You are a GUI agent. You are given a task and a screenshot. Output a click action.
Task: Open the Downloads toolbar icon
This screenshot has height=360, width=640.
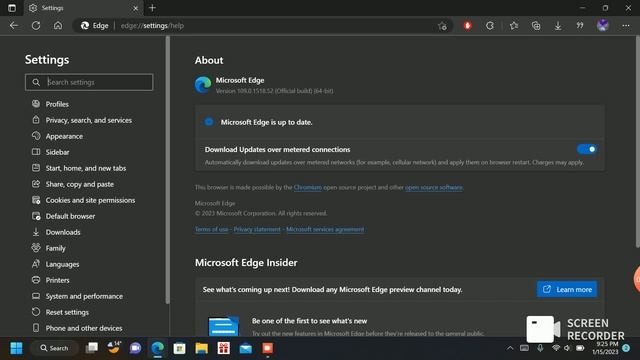pyautogui.click(x=558, y=26)
